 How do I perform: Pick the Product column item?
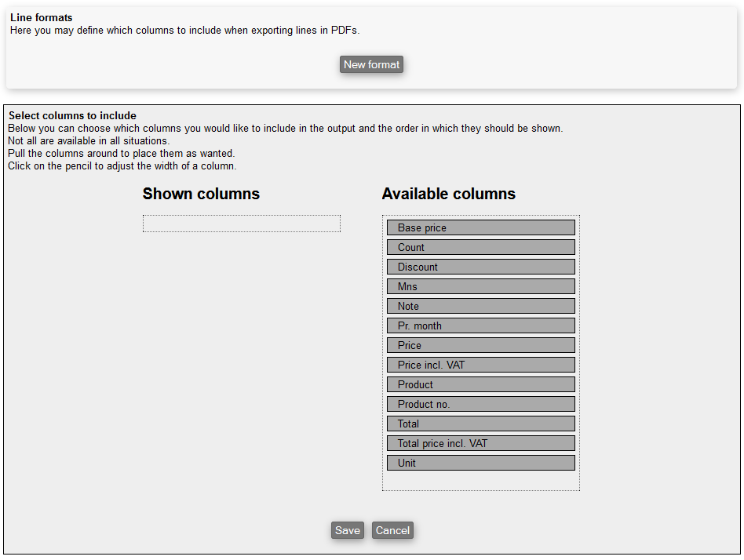(480, 384)
